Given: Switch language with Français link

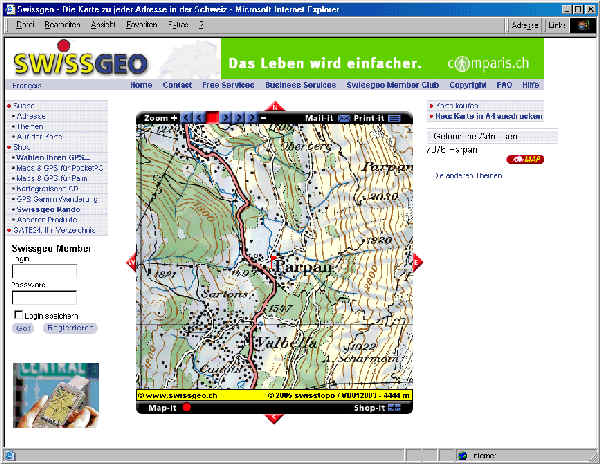Looking at the screenshot, I should tap(27, 85).
